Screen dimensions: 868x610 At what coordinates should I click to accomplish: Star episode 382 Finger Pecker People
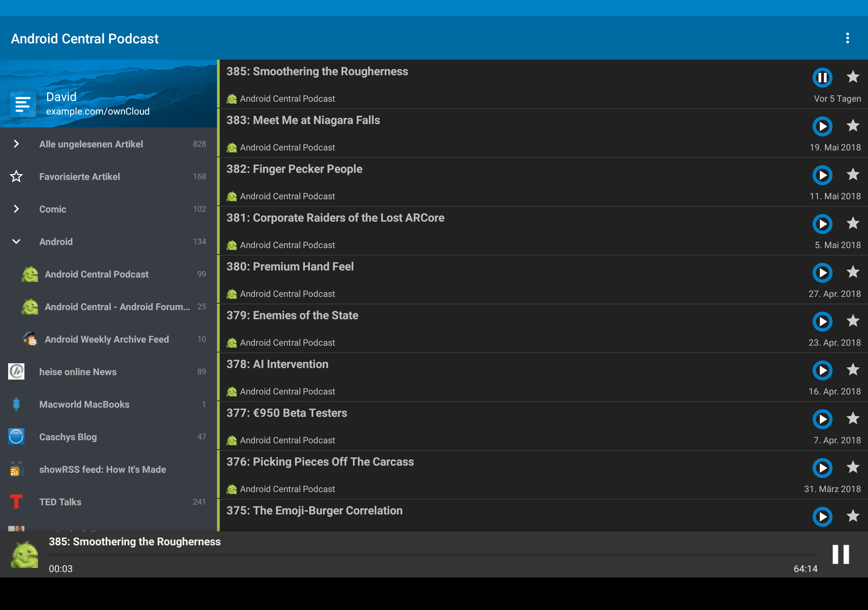tap(853, 175)
